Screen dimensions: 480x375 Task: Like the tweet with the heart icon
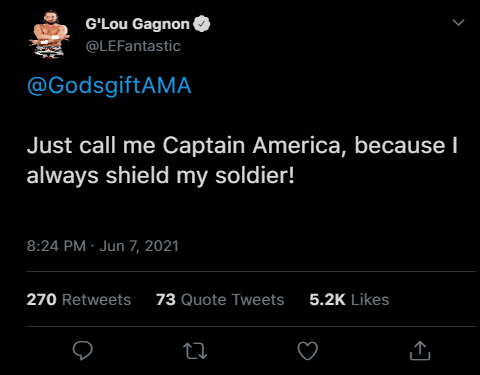pyautogui.click(x=307, y=351)
